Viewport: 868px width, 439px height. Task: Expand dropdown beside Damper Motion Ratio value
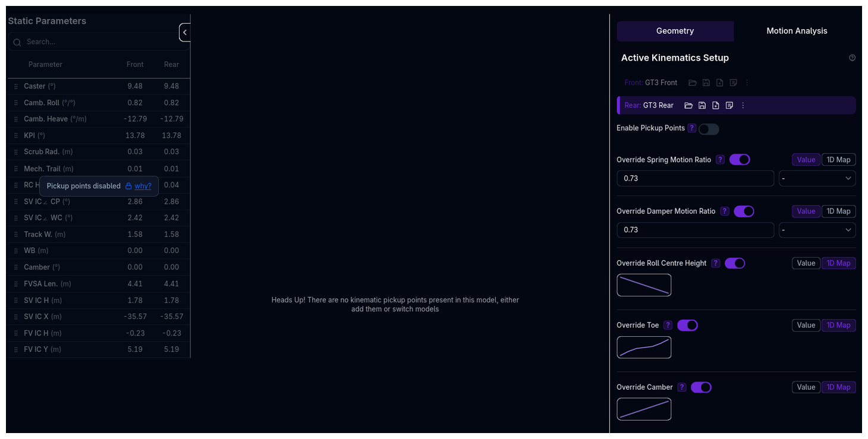[817, 230]
